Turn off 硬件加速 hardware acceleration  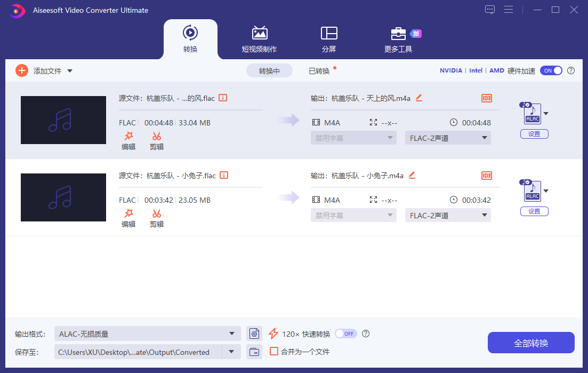tap(551, 70)
